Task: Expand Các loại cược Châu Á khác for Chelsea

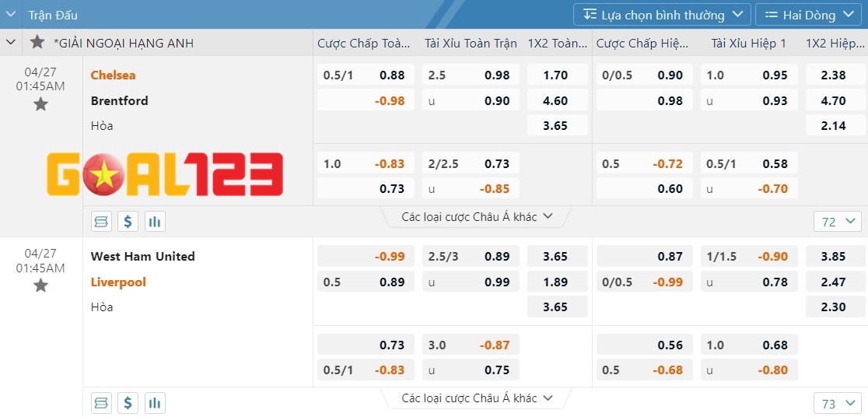Action: [477, 217]
